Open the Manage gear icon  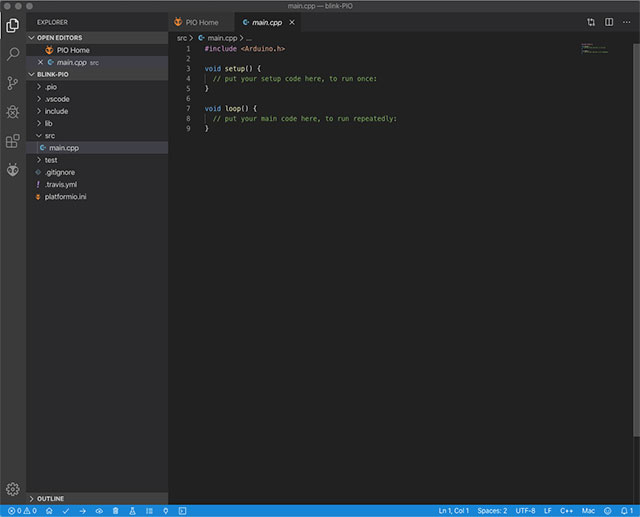(x=13, y=488)
